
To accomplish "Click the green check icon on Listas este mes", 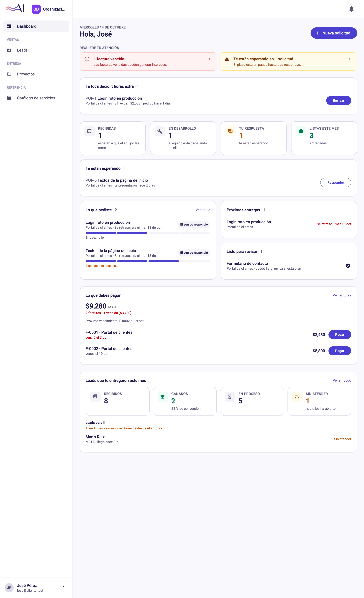I will [301, 131].
